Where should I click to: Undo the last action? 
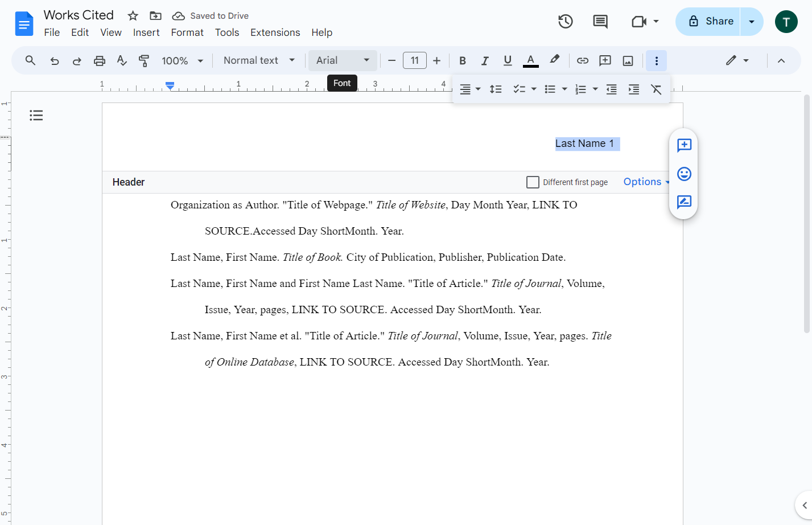pyautogui.click(x=55, y=60)
